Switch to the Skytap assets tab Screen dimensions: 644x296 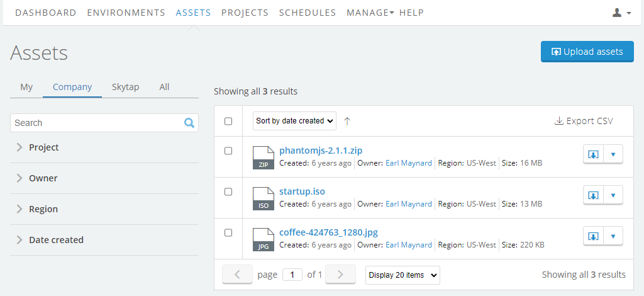[125, 87]
